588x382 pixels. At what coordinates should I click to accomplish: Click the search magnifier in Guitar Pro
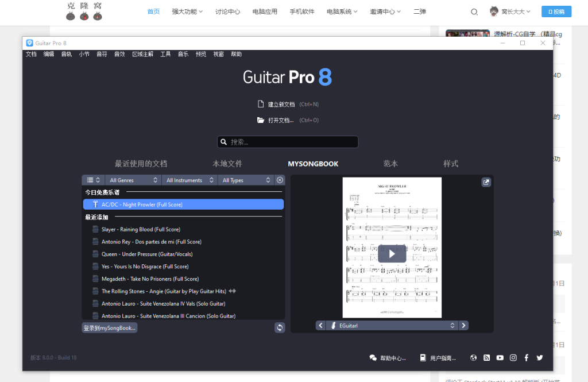click(x=223, y=142)
